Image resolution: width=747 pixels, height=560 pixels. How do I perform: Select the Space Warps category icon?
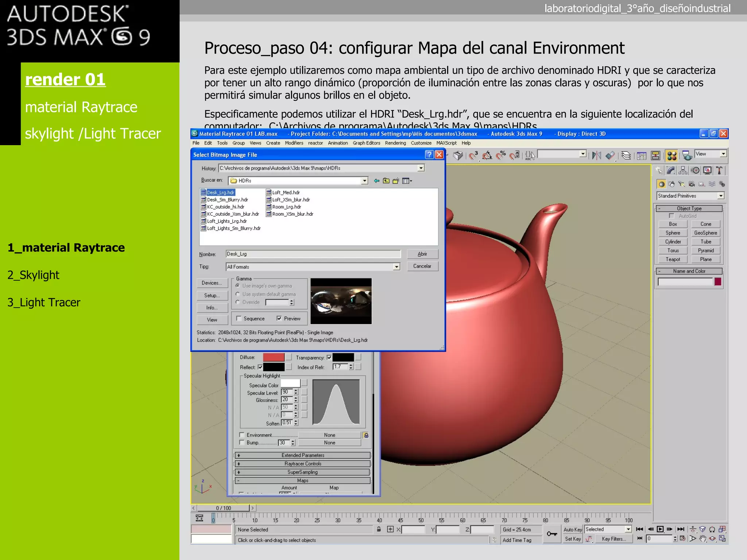(712, 184)
